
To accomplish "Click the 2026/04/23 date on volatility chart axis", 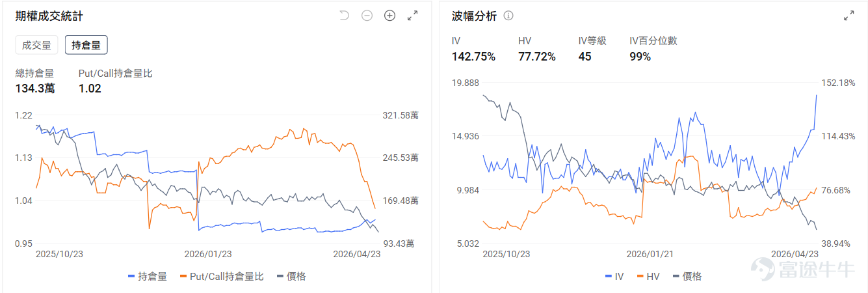I will 795,254.
